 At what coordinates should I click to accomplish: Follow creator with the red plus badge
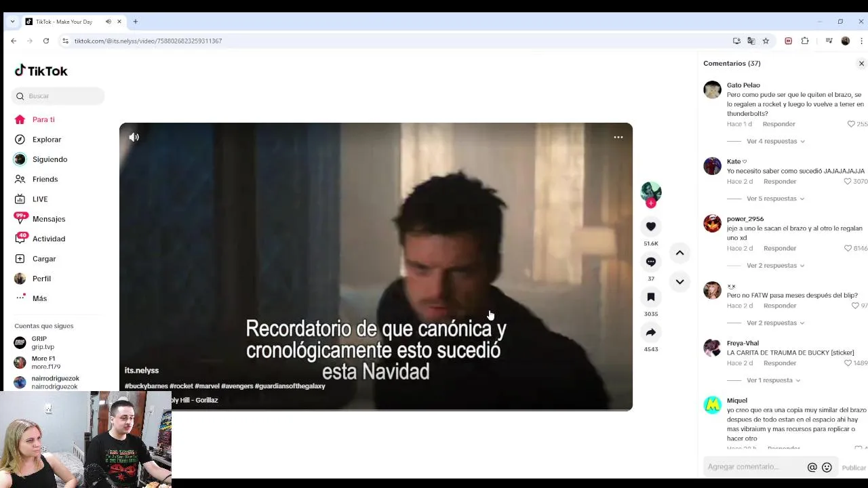pyautogui.click(x=651, y=203)
